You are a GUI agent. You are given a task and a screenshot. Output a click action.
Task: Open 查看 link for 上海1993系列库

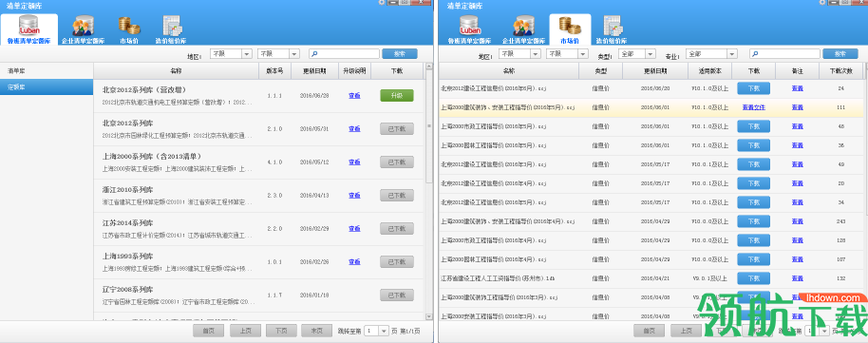[x=354, y=261]
